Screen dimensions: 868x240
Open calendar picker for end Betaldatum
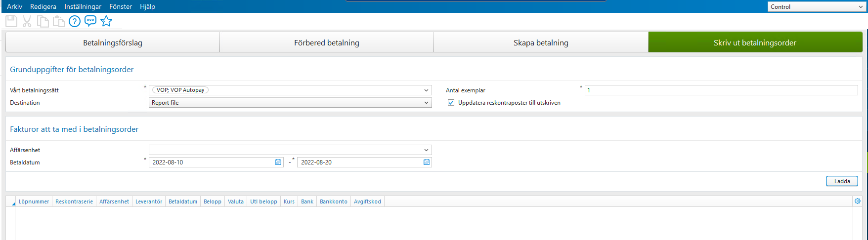tap(427, 162)
